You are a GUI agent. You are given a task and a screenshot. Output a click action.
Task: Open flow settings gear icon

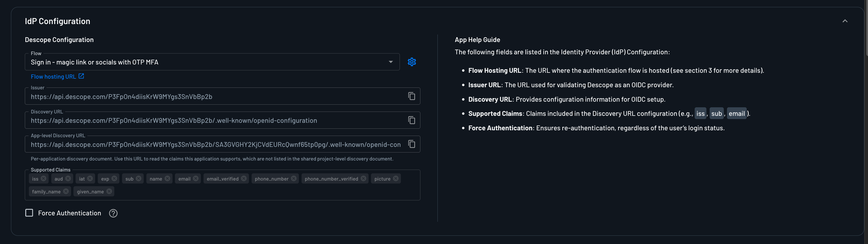point(411,62)
